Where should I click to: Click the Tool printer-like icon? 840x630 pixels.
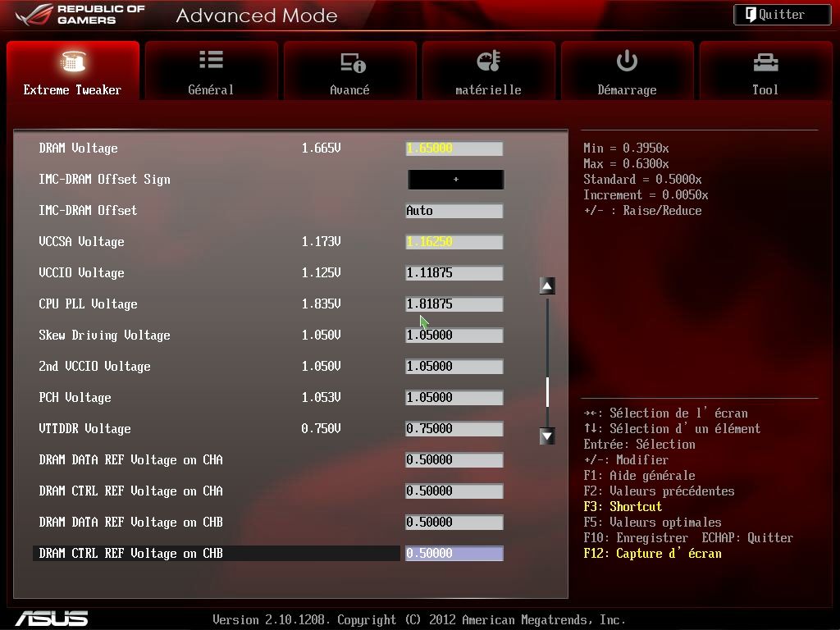[x=765, y=62]
